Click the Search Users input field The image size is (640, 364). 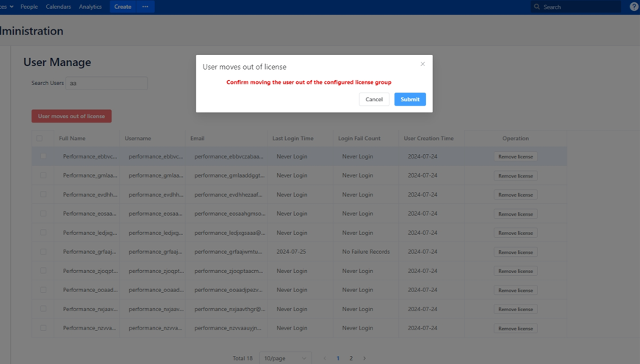(x=107, y=83)
